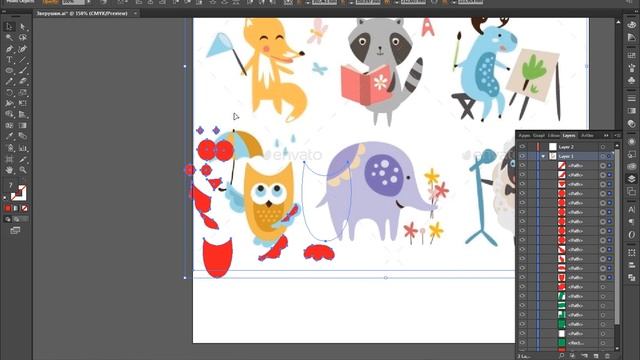
Task: Click the Create New Layer icon
Action: 596,356
